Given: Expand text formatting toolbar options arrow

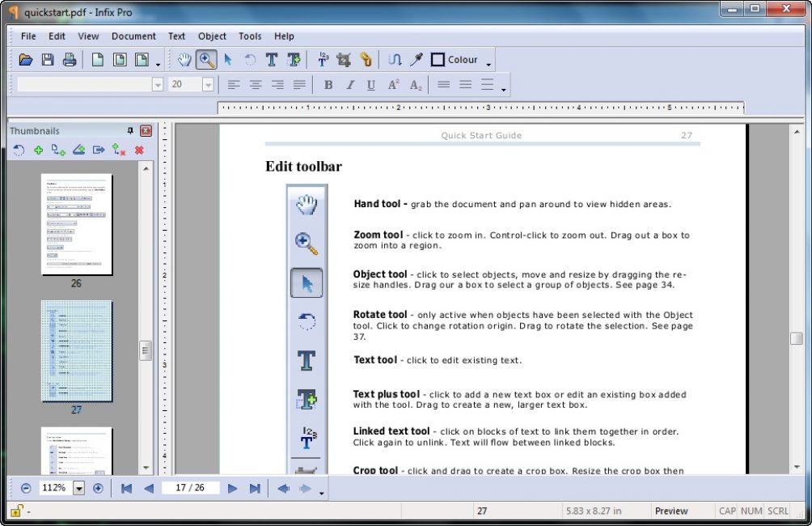Looking at the screenshot, I should [503, 90].
